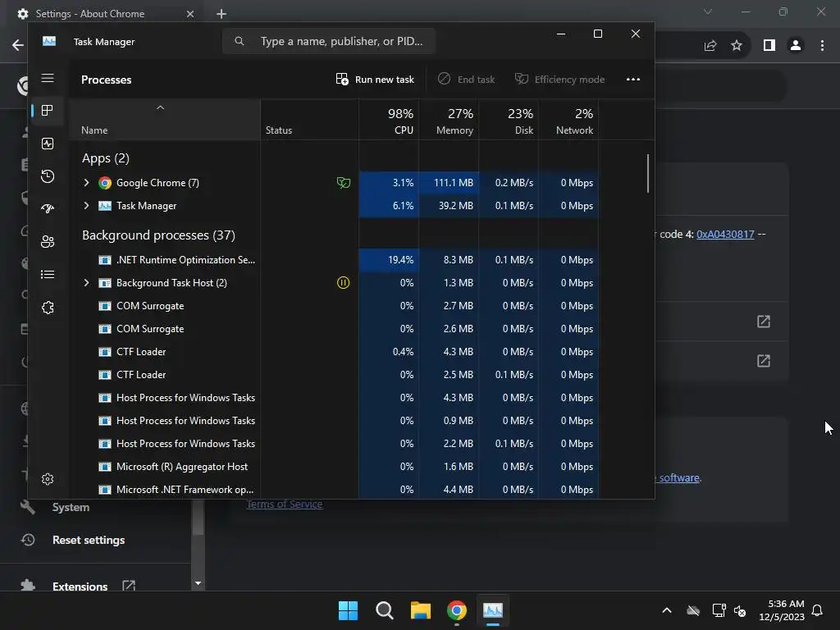
Task: Open Services page in Task Manager sidebar
Action: click(x=47, y=308)
